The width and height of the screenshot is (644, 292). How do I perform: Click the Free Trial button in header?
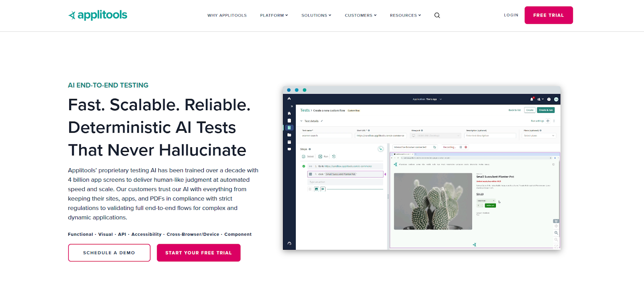[549, 15]
